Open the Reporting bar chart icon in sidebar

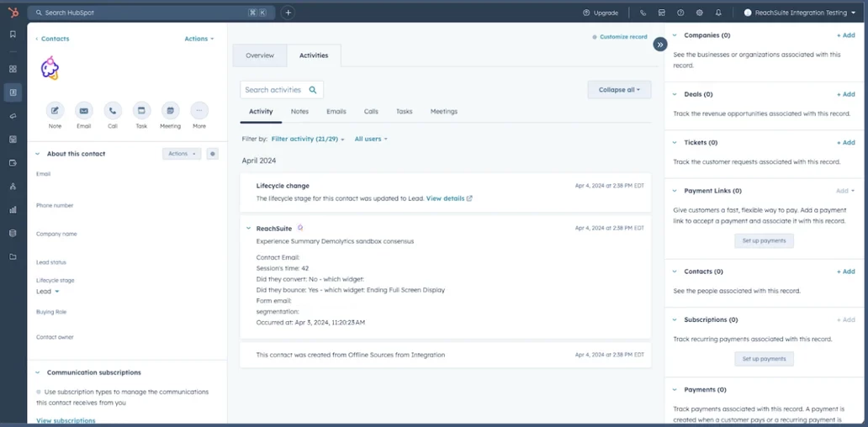pos(13,209)
